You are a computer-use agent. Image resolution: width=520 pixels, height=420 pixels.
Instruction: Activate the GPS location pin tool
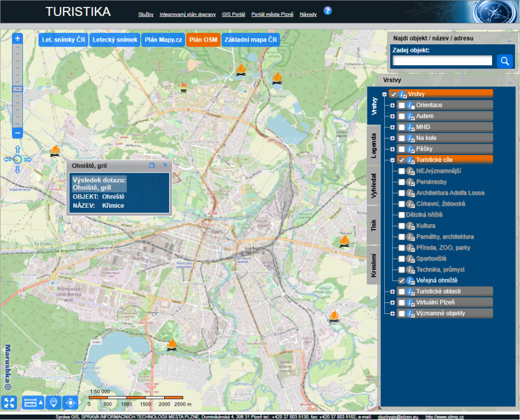click(54, 403)
